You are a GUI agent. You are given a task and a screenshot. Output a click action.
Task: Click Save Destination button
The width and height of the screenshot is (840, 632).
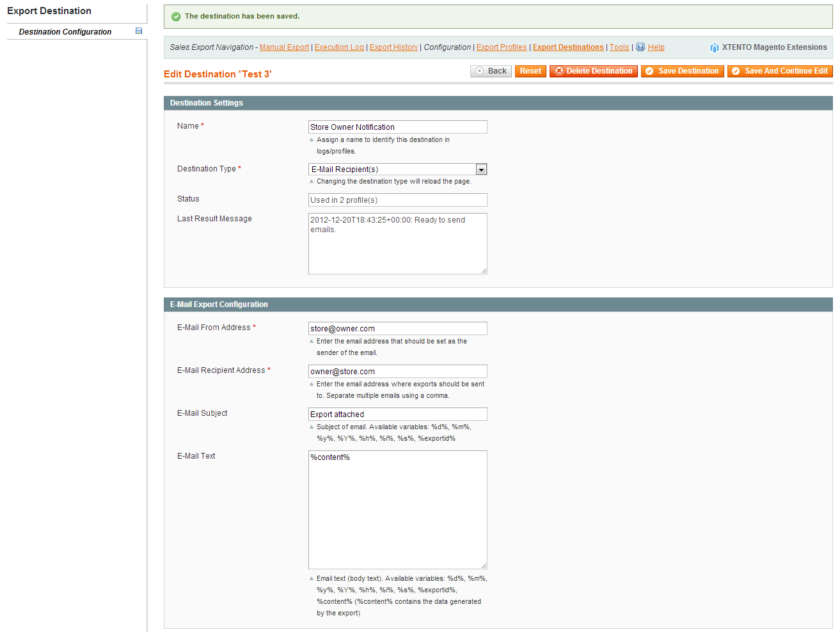[x=682, y=71]
